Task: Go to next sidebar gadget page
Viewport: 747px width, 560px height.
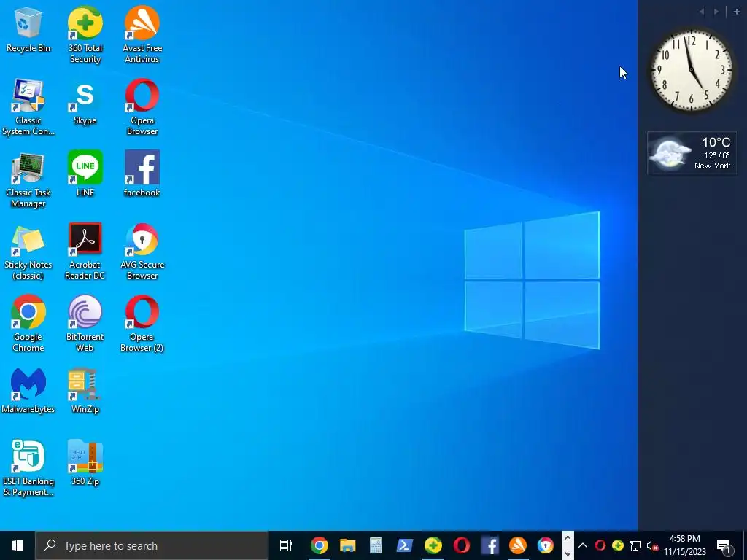Action: coord(716,12)
